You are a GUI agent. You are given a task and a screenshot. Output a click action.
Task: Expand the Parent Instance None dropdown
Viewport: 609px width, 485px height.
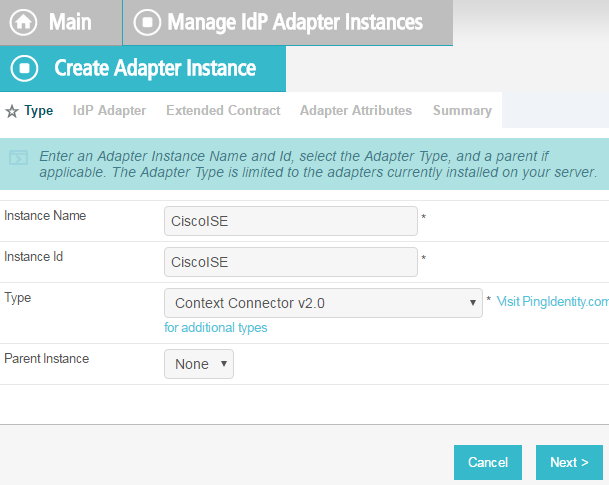tap(199, 364)
